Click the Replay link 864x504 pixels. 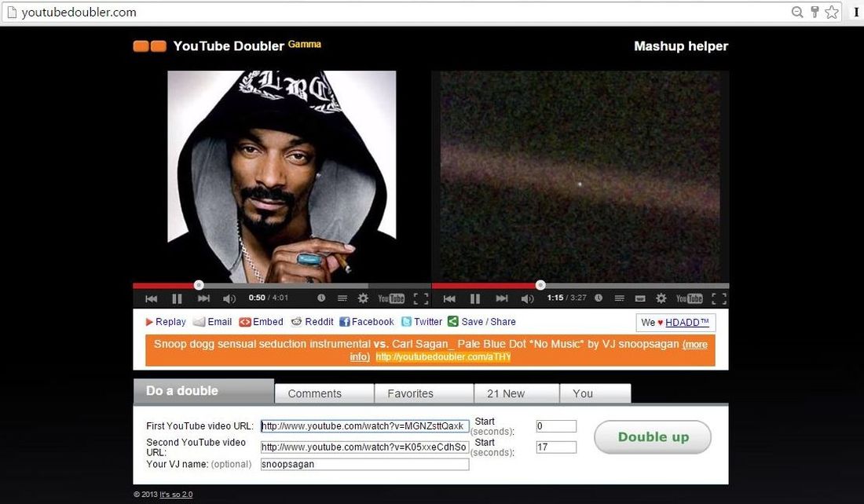click(x=166, y=322)
